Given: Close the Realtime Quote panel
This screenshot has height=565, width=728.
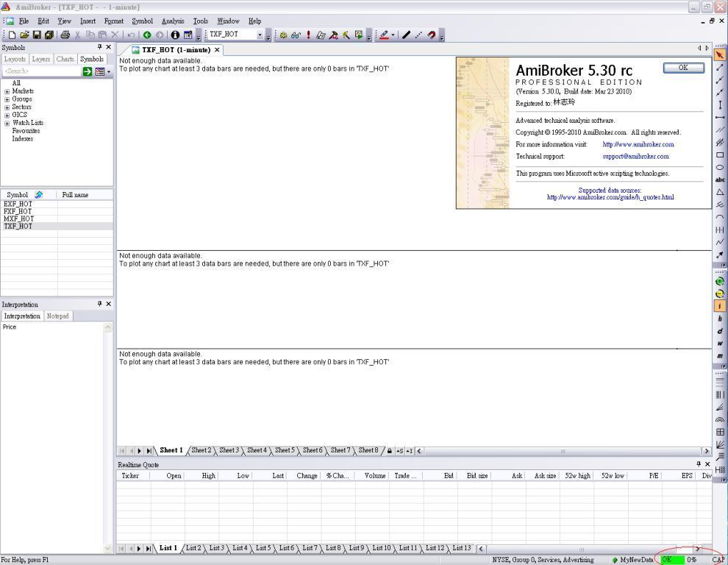Looking at the screenshot, I should click(707, 463).
